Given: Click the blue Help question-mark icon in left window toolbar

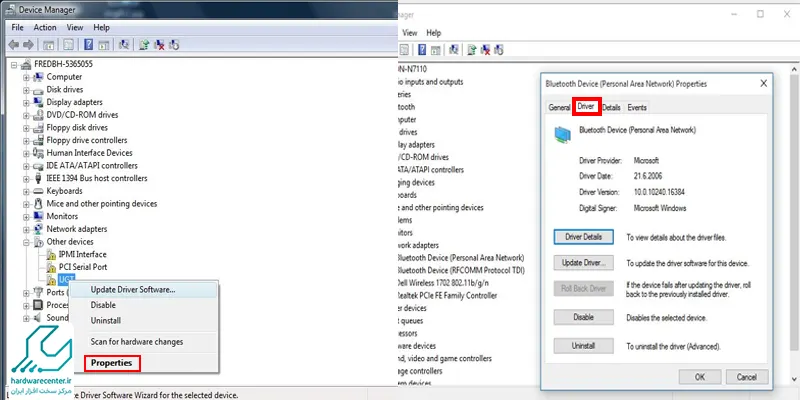Looking at the screenshot, I should tap(88, 45).
